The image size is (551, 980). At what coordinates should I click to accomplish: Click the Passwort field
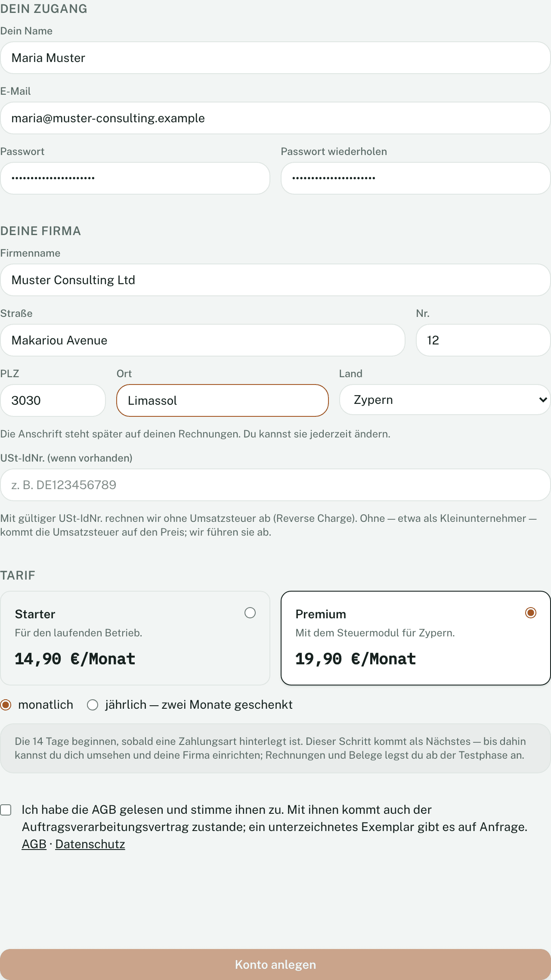[135, 178]
